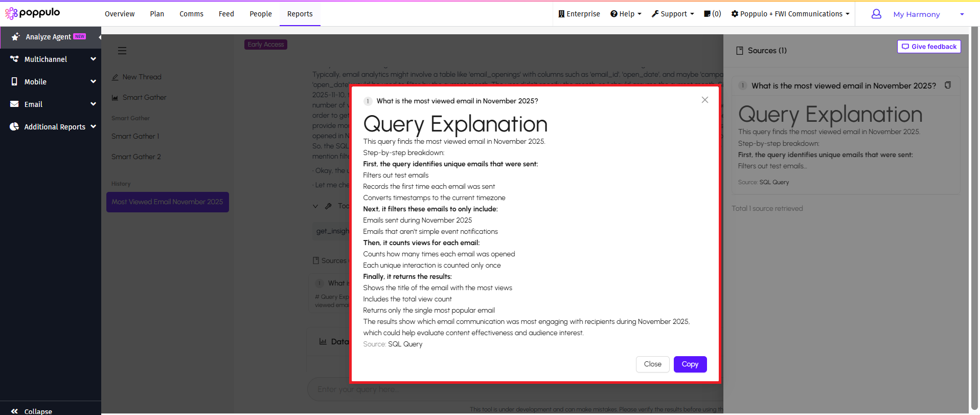
Task: Close the Query Explanation dialog with X
Action: coord(705,100)
